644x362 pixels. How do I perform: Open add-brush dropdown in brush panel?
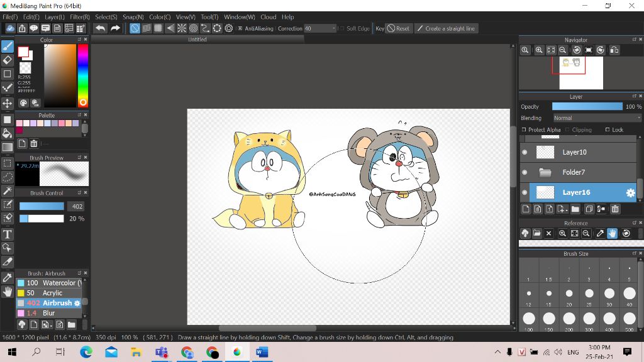point(47,325)
